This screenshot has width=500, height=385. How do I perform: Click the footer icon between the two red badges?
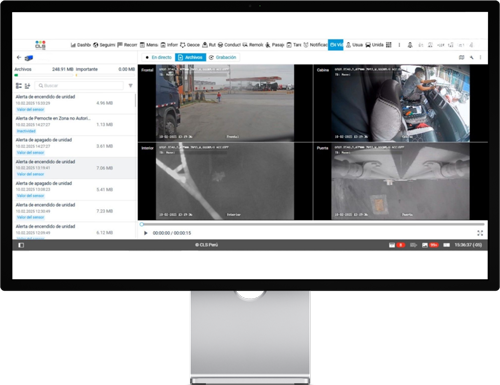413,245
